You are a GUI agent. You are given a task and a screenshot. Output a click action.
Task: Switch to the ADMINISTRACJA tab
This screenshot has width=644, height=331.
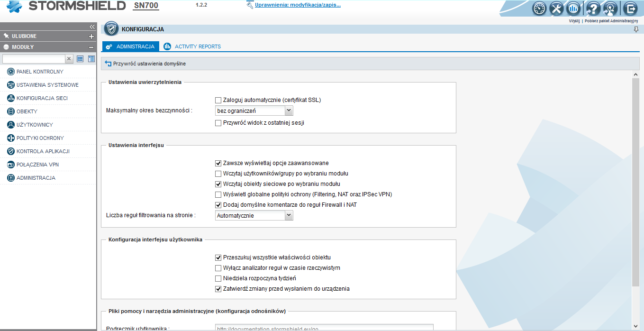tap(130, 46)
